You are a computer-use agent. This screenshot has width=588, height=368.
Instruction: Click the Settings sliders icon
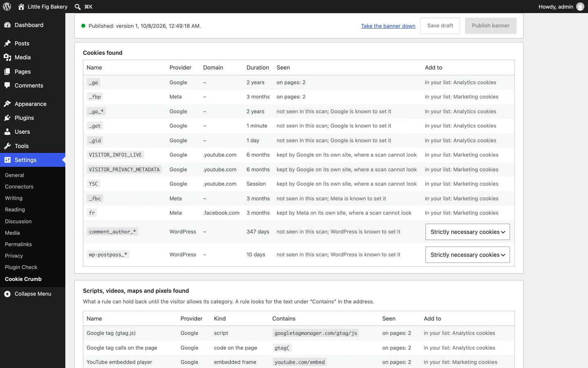tap(7, 160)
